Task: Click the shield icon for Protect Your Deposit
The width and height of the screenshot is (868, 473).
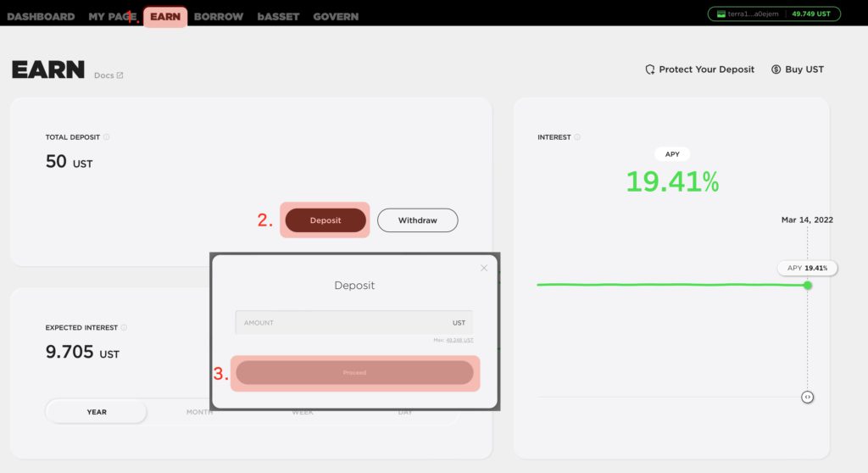Action: [x=650, y=70]
